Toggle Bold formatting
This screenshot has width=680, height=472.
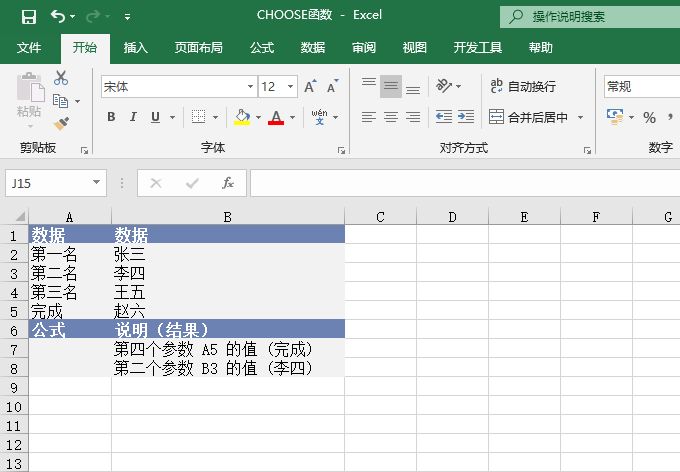[111, 117]
